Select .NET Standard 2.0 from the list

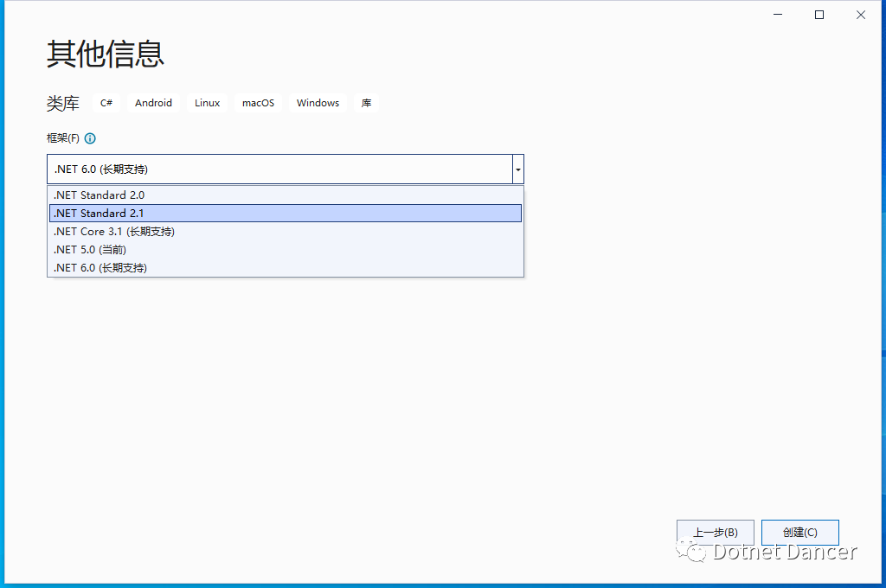(286, 195)
